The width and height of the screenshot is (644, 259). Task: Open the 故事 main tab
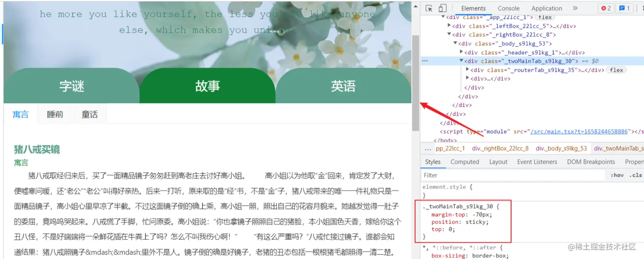(207, 86)
